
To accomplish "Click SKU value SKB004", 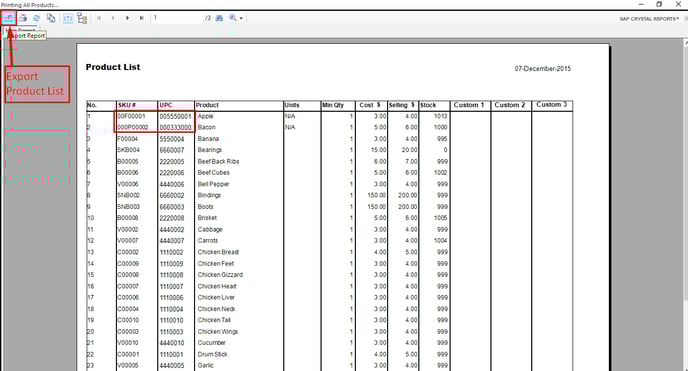I will [x=128, y=150].
